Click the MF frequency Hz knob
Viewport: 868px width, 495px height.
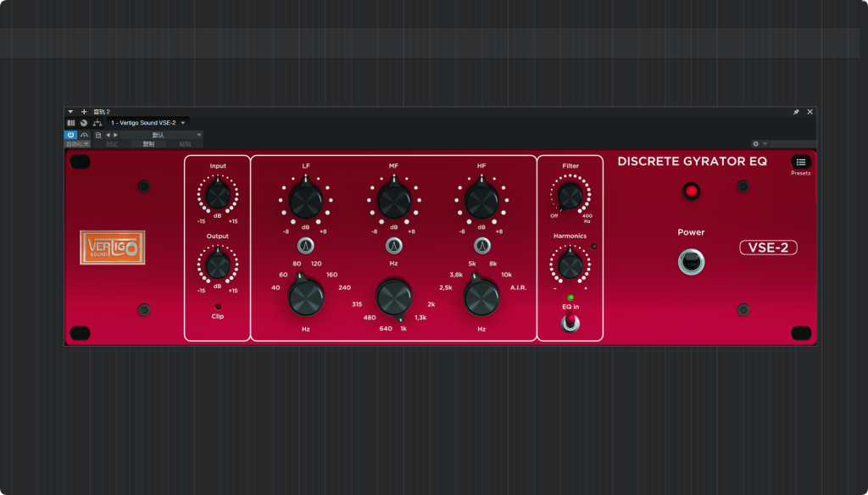(393, 297)
